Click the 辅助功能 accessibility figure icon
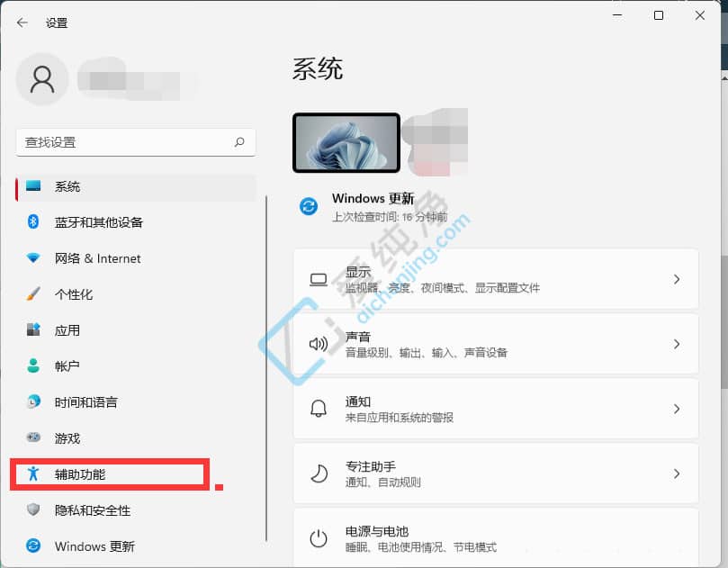 click(33, 473)
